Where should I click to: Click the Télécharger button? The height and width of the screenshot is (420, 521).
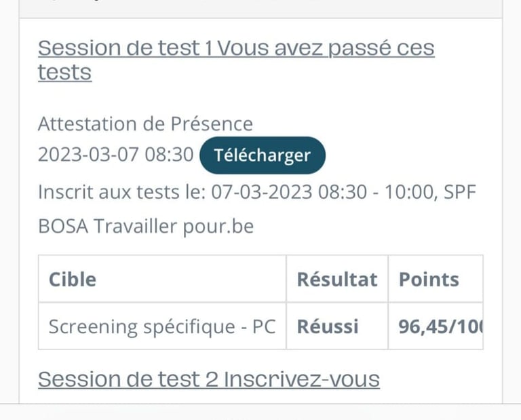point(262,155)
